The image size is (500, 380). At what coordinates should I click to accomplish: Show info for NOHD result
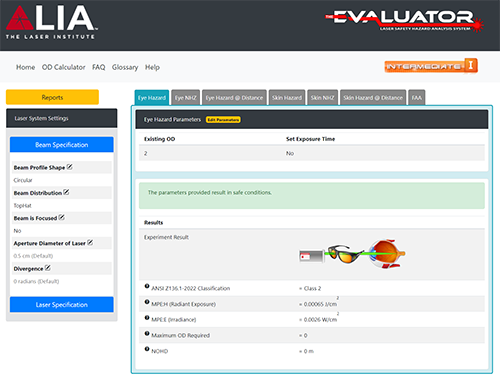[147, 349]
